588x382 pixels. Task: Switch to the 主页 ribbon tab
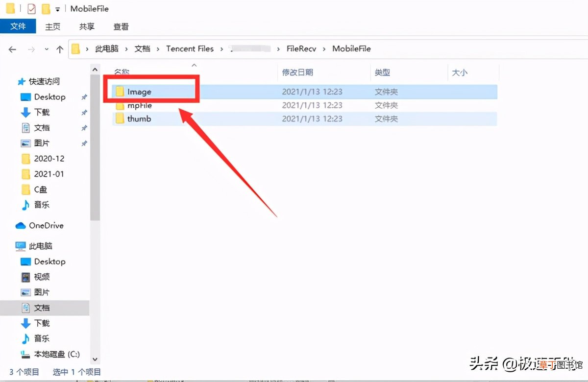[x=53, y=27]
